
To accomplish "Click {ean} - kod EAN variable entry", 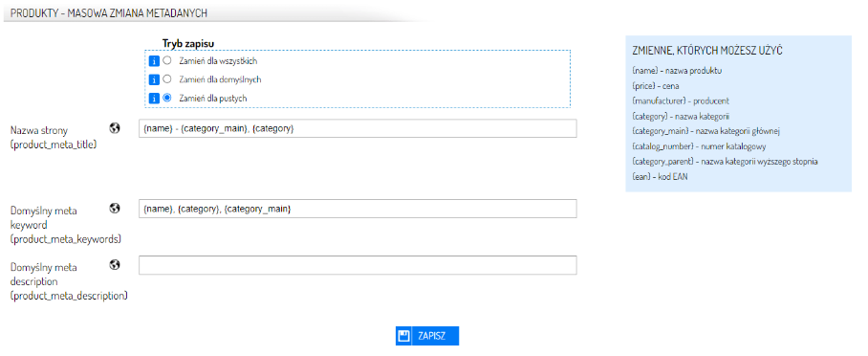I will [661, 177].
